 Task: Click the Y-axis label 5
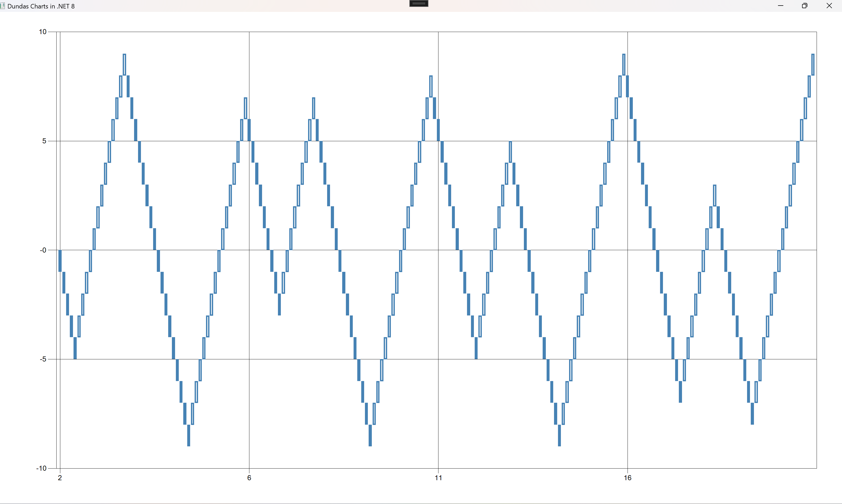[x=44, y=141]
